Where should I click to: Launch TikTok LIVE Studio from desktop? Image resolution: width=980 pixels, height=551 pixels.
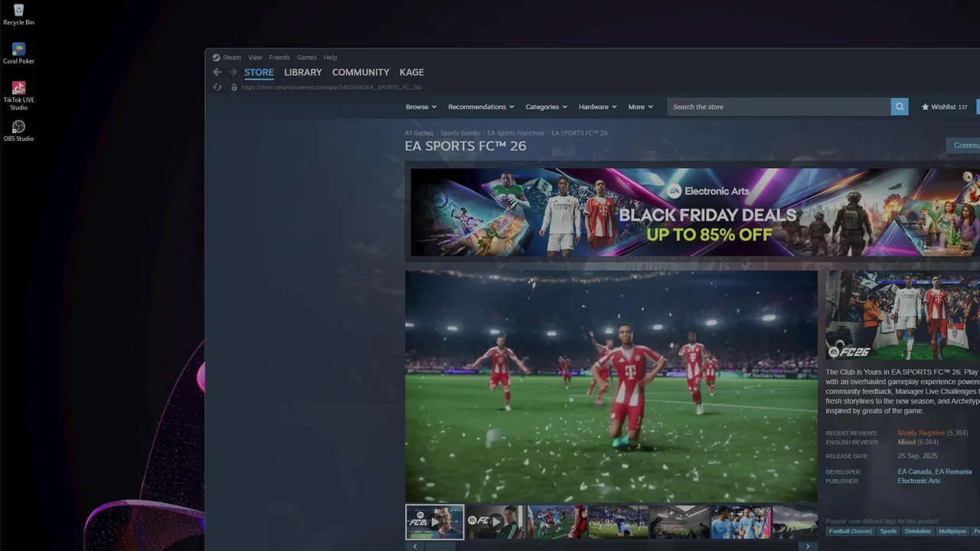tap(18, 96)
